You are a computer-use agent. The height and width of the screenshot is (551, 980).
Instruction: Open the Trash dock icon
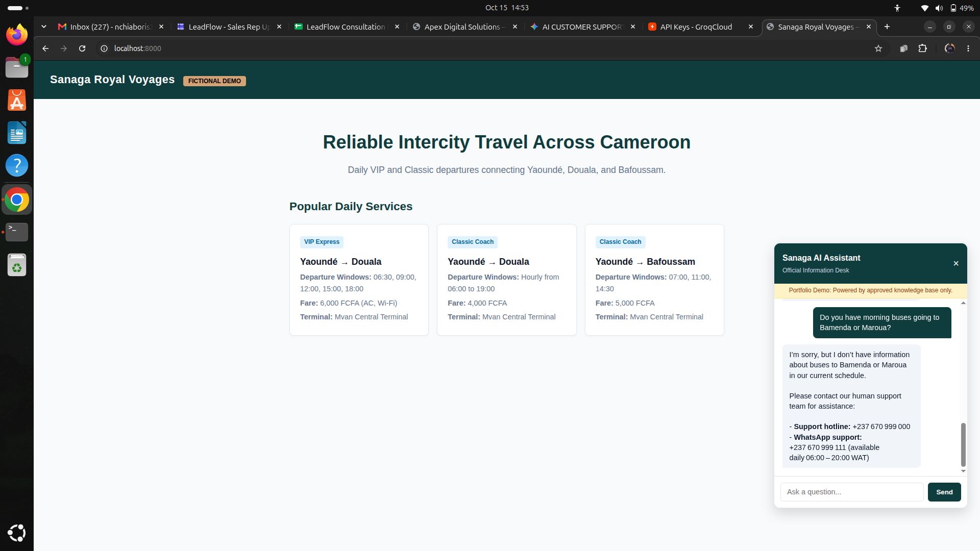click(17, 265)
